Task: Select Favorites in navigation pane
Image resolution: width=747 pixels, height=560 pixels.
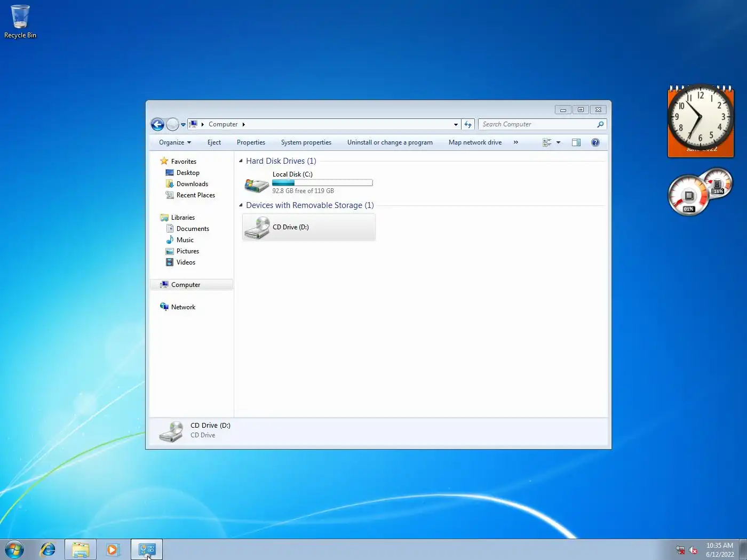Action: coord(184,162)
